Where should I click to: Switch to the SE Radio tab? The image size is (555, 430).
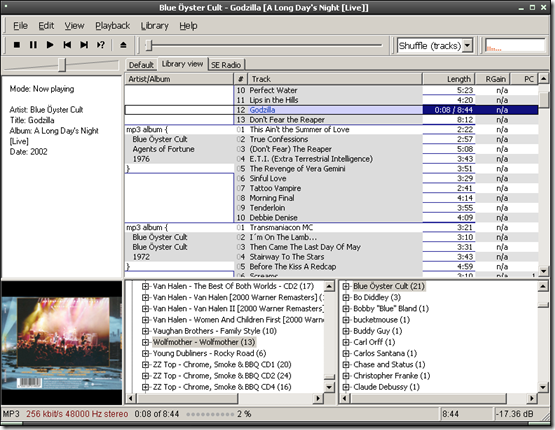click(x=226, y=65)
